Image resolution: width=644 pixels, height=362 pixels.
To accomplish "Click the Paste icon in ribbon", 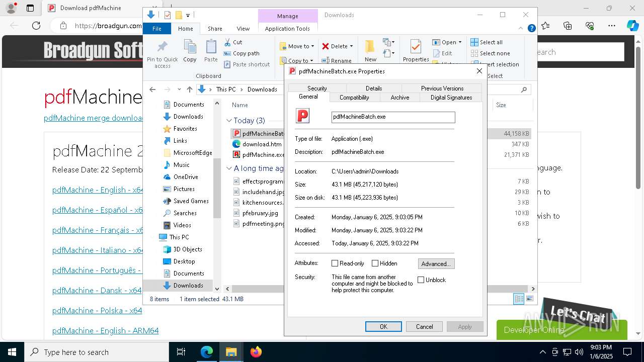I will 211,47.
